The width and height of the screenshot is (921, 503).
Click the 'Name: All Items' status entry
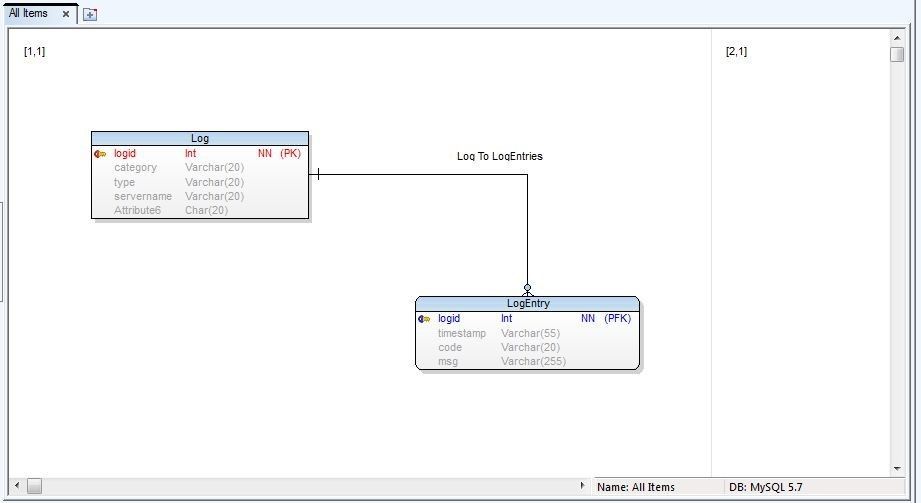(x=636, y=487)
